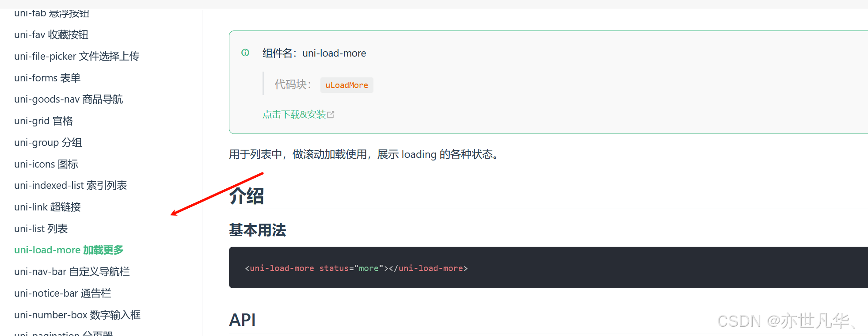Image resolution: width=868 pixels, height=336 pixels.
Task: Click the description line about loading 的各种状态
Action: point(365,154)
